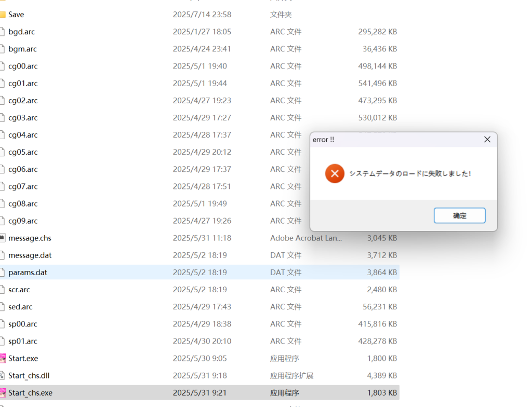The width and height of the screenshot is (532, 407).
Task: Click the Start.exe application icon
Action: pos(3,359)
